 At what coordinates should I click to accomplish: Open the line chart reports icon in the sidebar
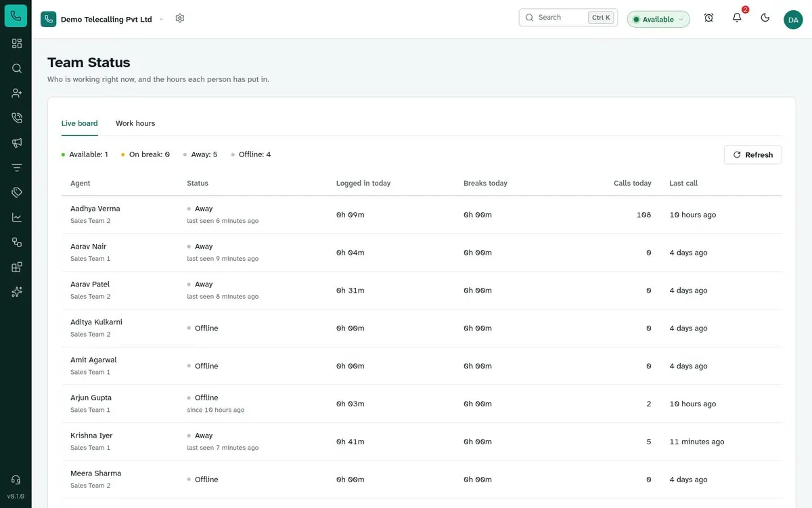pos(17,217)
